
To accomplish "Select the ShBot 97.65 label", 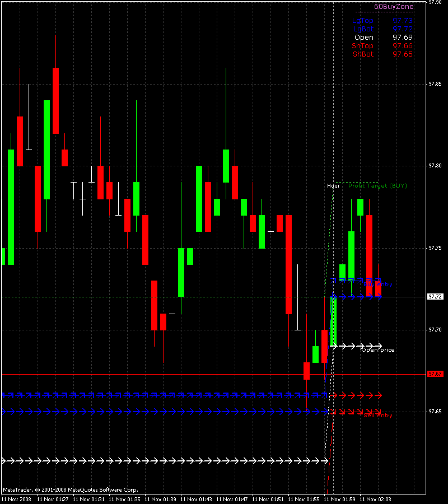I will (382, 54).
